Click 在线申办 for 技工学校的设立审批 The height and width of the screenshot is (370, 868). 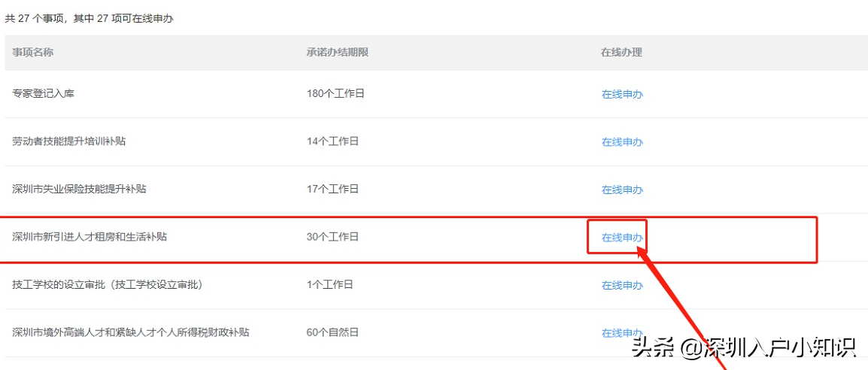622,286
